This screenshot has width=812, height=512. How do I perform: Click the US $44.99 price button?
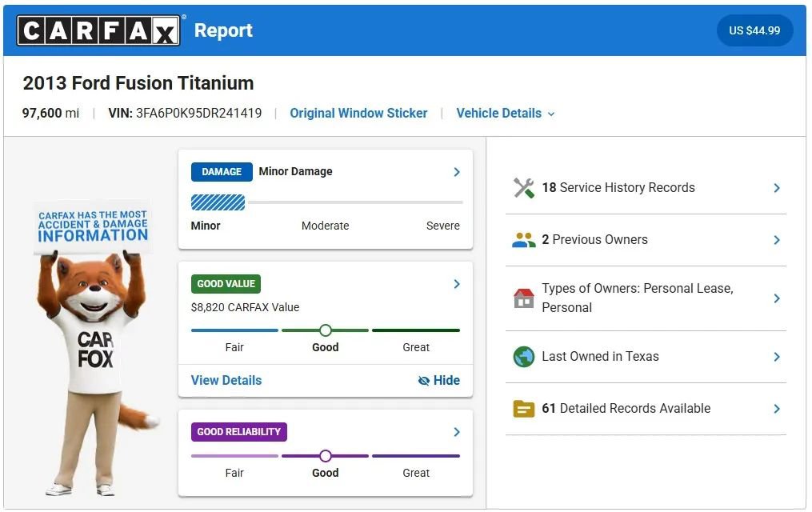tap(754, 30)
